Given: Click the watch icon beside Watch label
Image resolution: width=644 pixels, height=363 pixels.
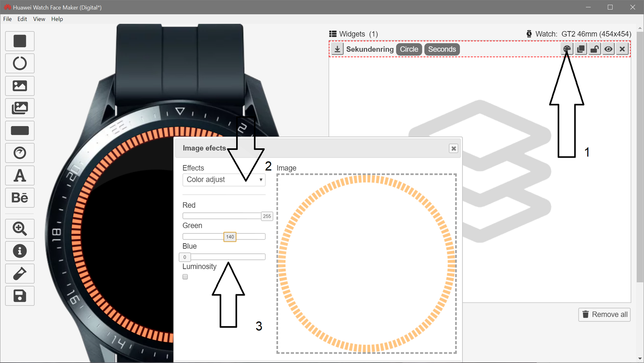Looking at the screenshot, I should coord(529,34).
